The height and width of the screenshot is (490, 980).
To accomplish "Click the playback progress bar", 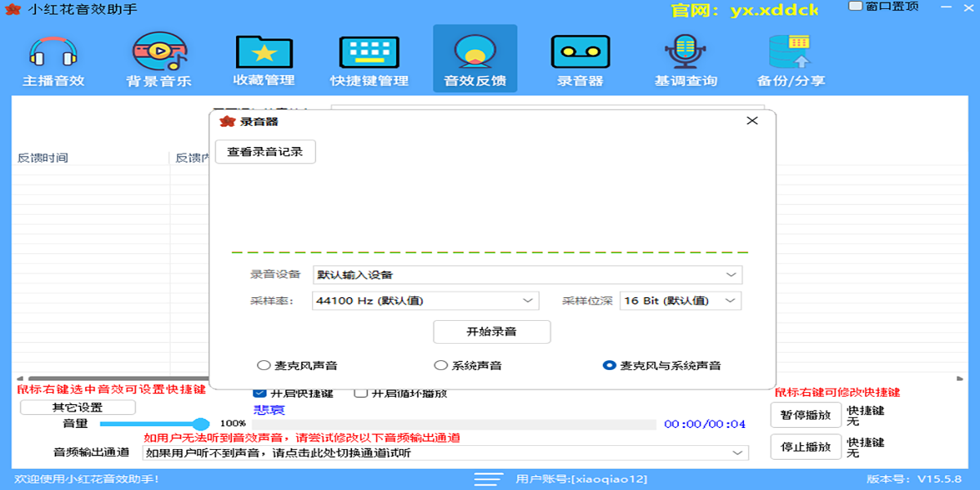I will [x=453, y=425].
